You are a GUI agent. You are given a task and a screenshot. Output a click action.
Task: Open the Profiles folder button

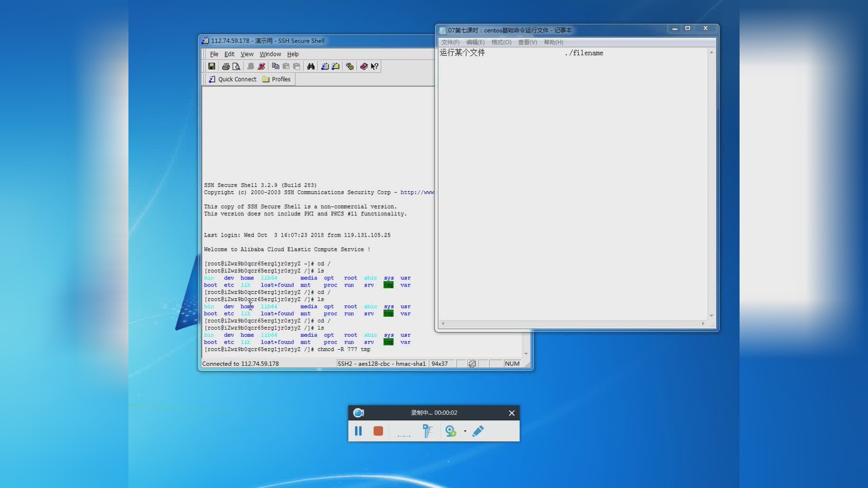point(276,79)
